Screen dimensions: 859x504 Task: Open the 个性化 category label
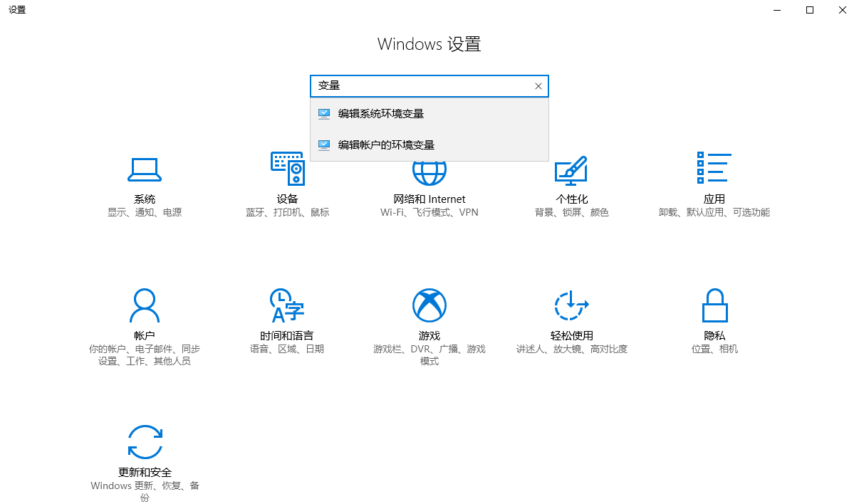(572, 199)
